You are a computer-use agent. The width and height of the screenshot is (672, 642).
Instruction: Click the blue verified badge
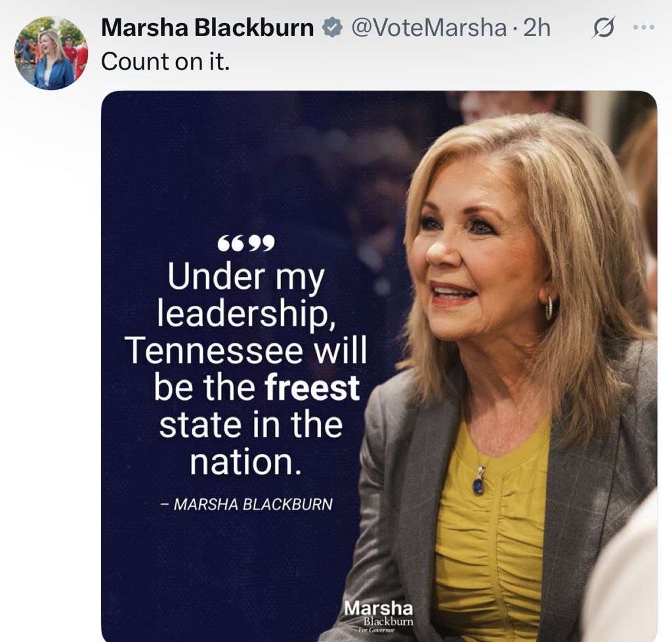[x=332, y=28]
